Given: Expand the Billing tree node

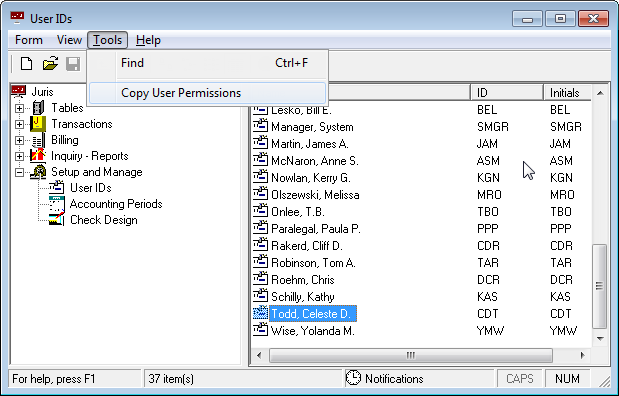Looking at the screenshot, I should [x=19, y=140].
